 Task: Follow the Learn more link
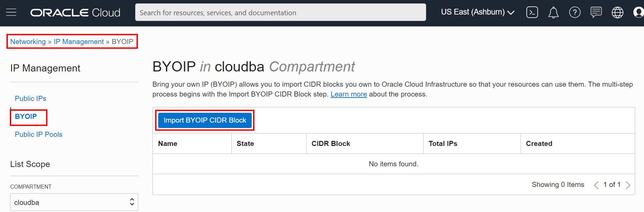click(x=349, y=94)
